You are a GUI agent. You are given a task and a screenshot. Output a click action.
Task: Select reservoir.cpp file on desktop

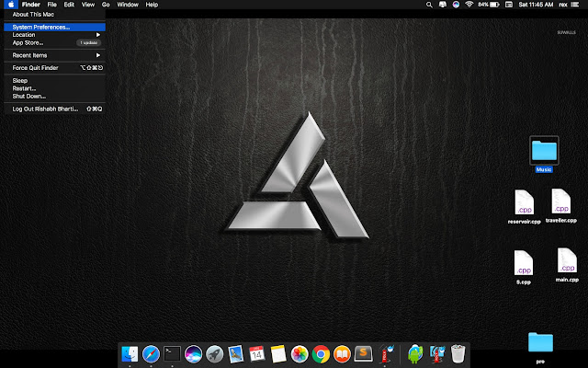pos(524,207)
